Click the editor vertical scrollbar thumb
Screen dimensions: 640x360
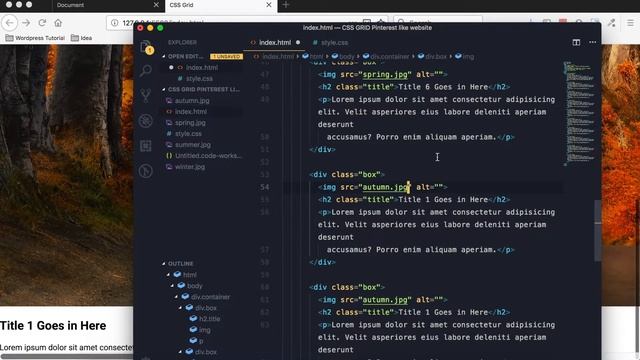click(x=598, y=231)
